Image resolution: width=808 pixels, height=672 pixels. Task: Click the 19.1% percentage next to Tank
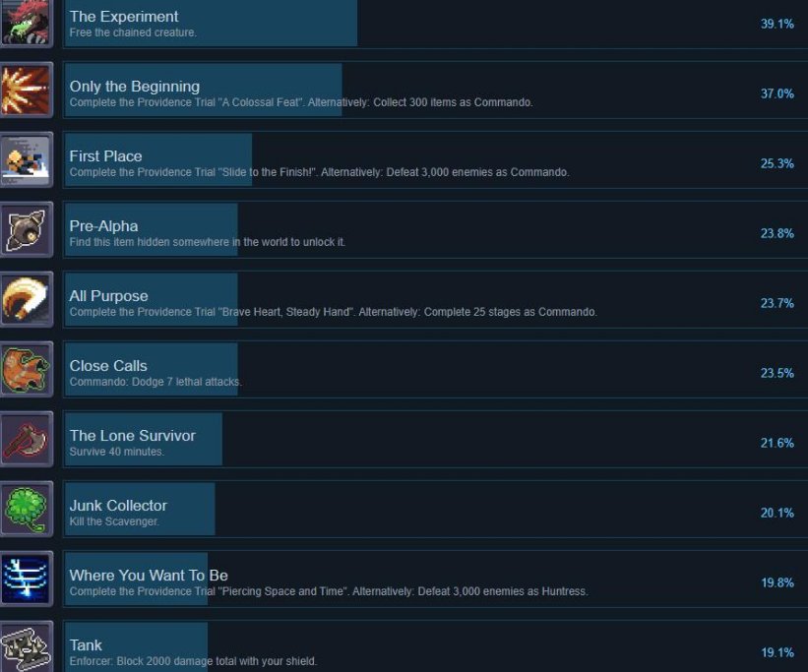click(777, 652)
